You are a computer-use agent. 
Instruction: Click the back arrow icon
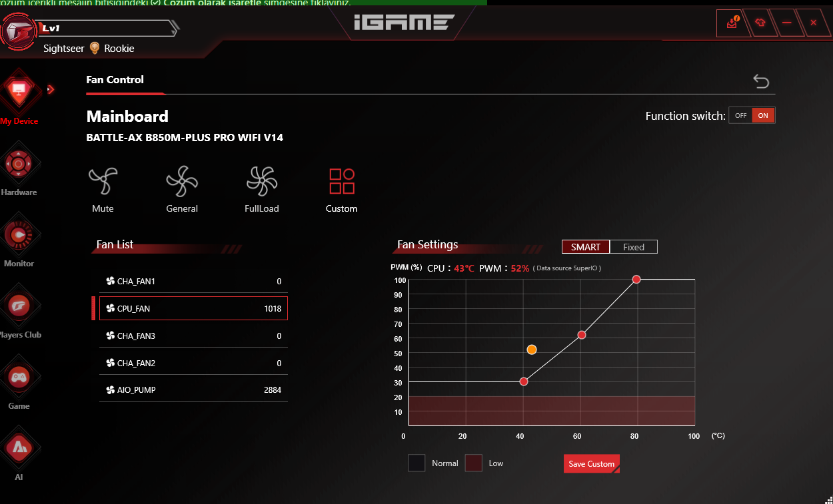pos(761,81)
